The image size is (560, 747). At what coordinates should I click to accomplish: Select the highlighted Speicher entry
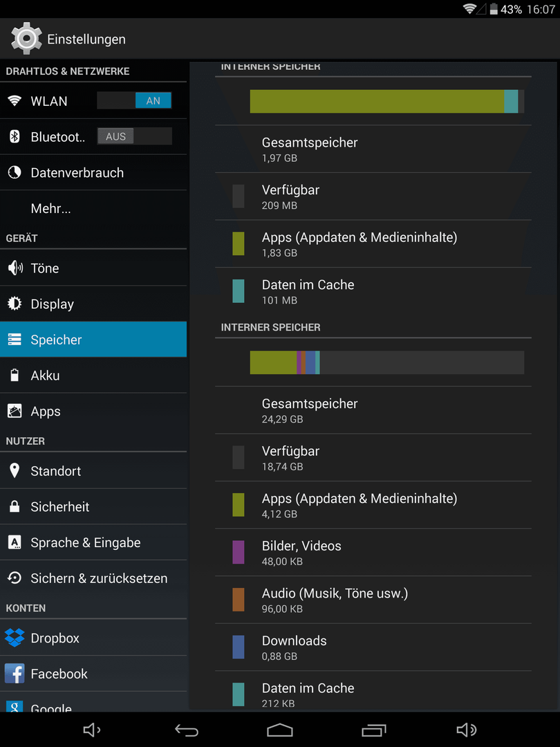pyautogui.click(x=93, y=339)
